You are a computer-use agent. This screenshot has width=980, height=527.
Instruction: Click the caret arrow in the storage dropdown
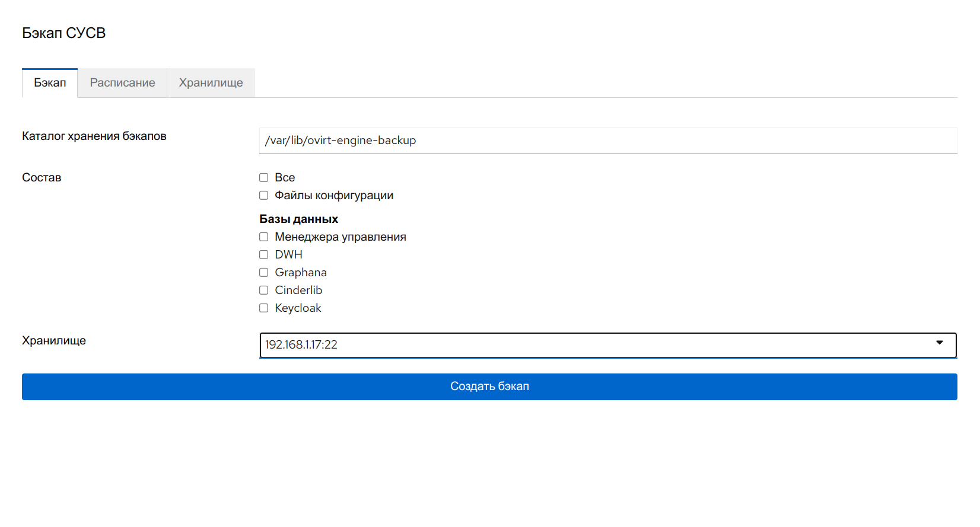pos(939,343)
